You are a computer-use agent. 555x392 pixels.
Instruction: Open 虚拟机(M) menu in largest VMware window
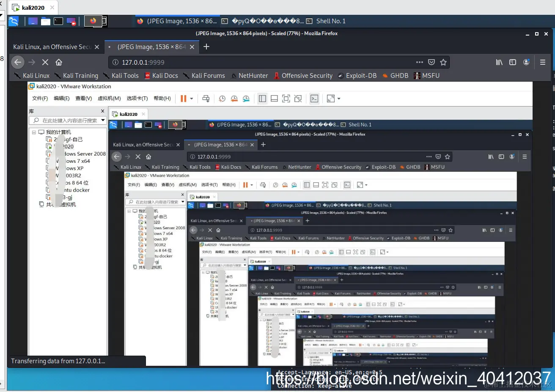109,98
